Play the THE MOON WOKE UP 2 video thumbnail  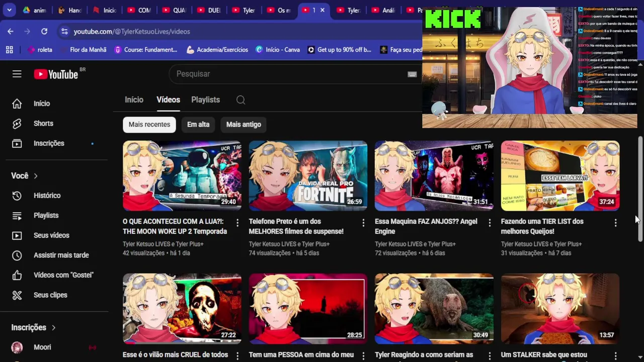pos(182,175)
